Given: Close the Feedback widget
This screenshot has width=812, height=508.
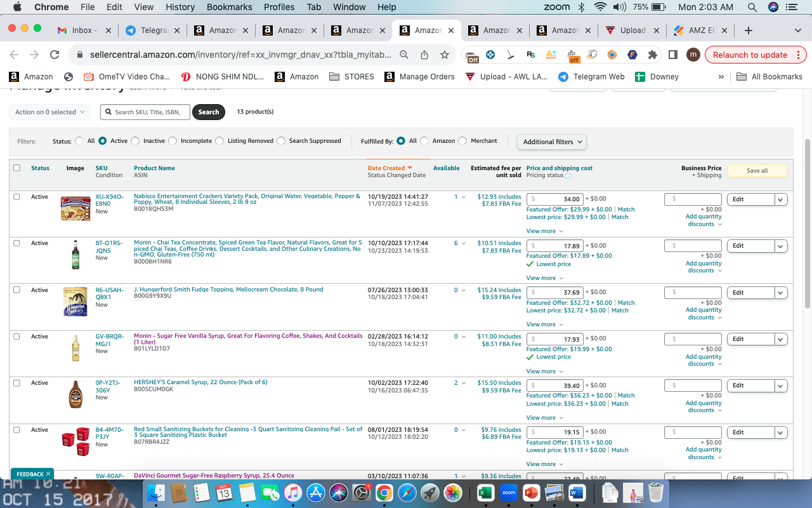Looking at the screenshot, I should (x=48, y=474).
